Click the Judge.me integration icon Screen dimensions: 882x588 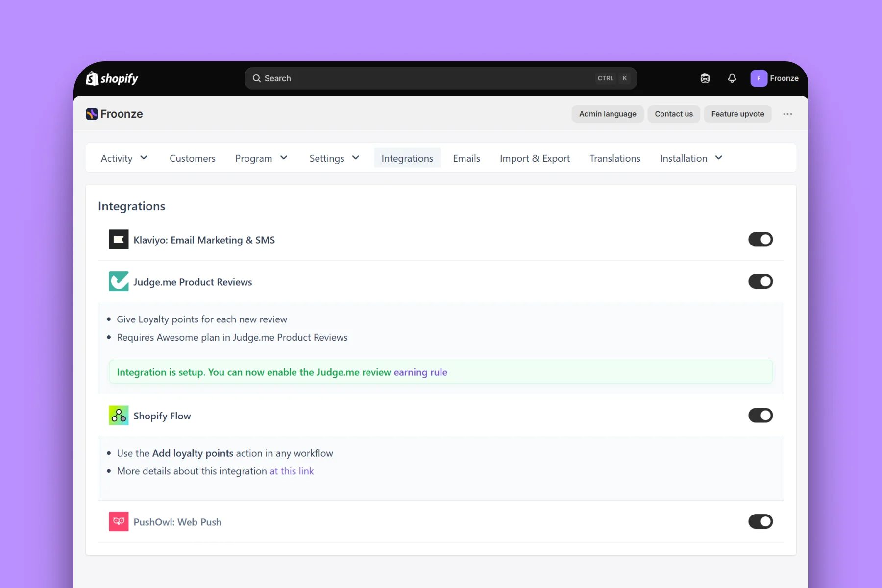pyautogui.click(x=119, y=281)
